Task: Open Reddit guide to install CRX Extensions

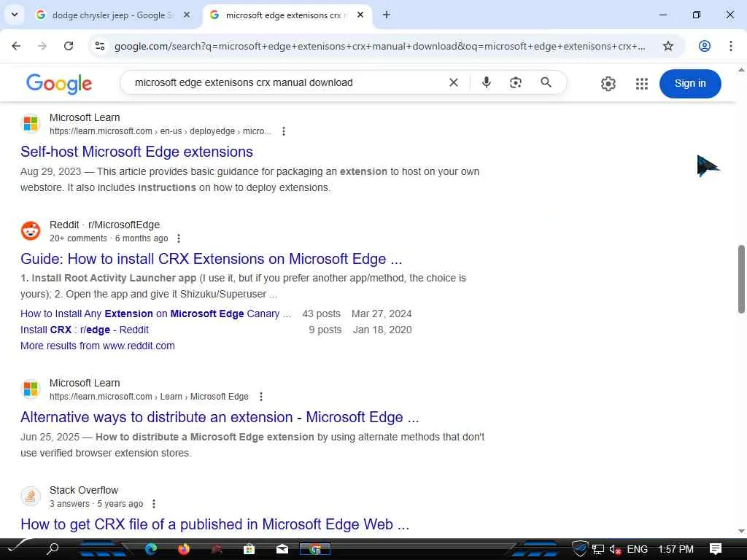Action: point(211,259)
